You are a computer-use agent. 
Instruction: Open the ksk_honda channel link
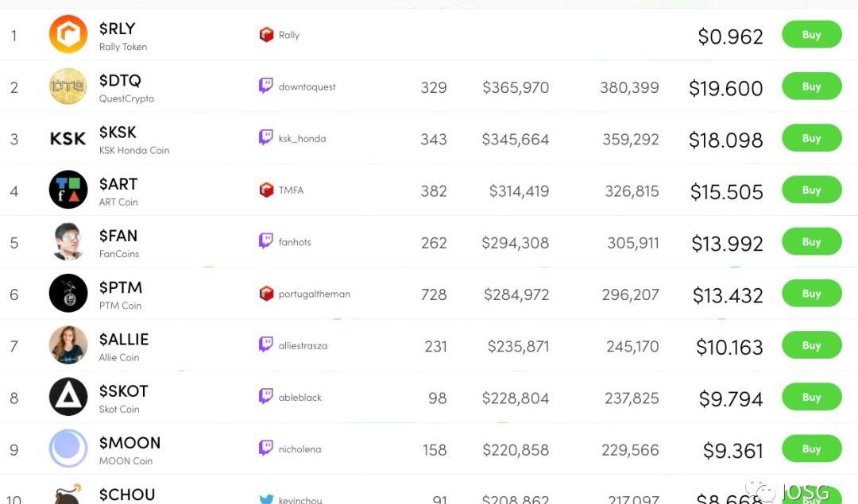click(x=302, y=139)
